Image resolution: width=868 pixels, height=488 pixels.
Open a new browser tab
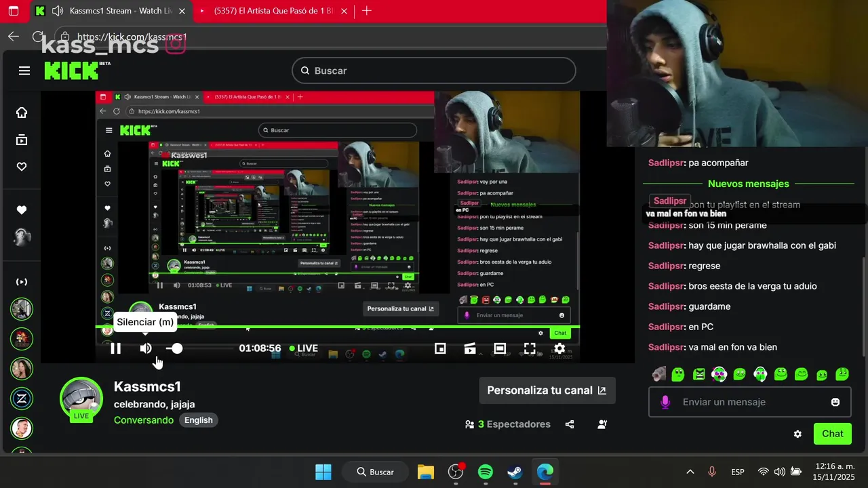tap(367, 11)
